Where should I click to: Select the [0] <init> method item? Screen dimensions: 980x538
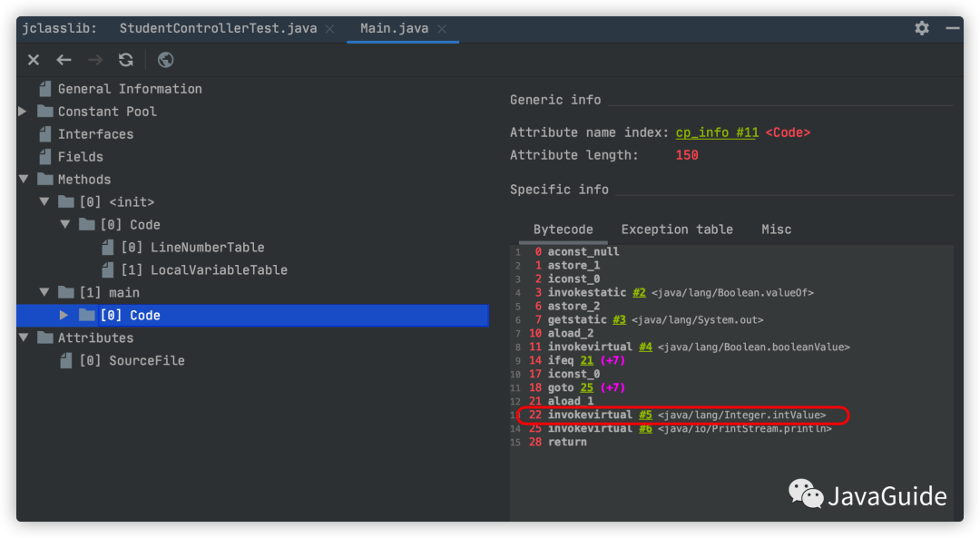116,201
